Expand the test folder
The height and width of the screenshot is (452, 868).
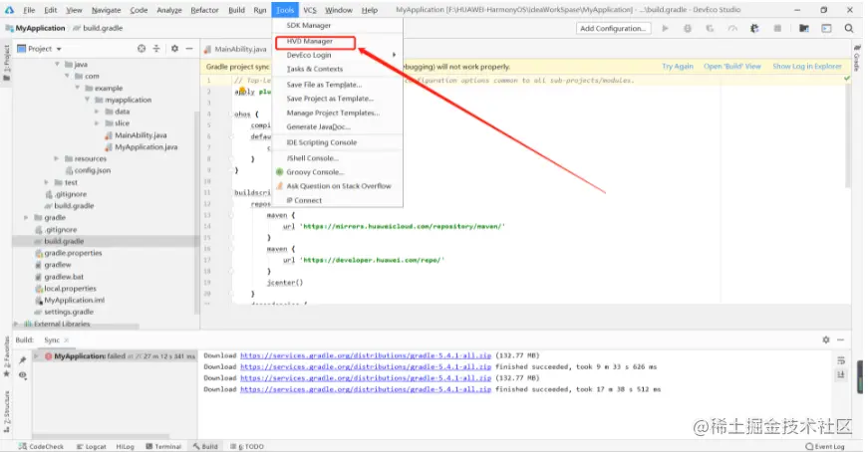(x=47, y=182)
